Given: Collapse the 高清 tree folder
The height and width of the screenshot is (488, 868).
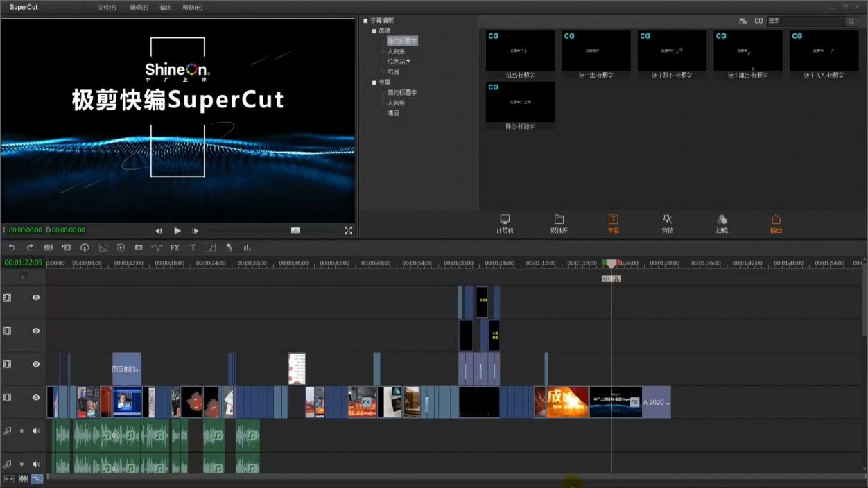Looking at the screenshot, I should pos(374,31).
